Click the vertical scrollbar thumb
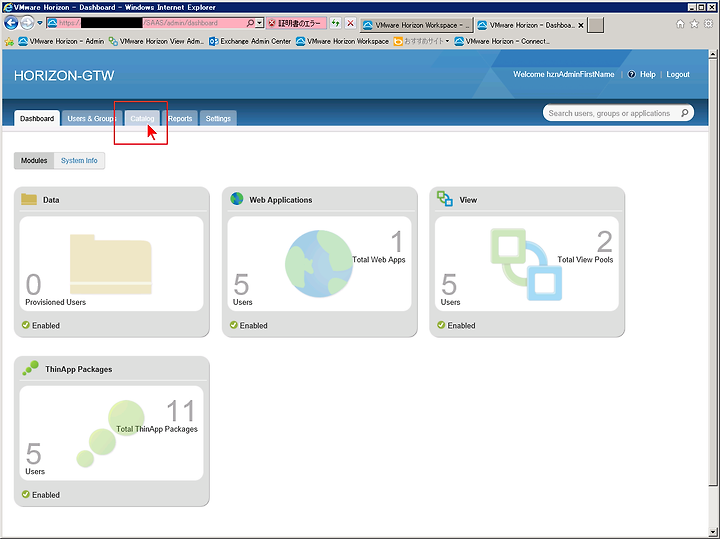The height and width of the screenshot is (539, 720). click(713, 272)
